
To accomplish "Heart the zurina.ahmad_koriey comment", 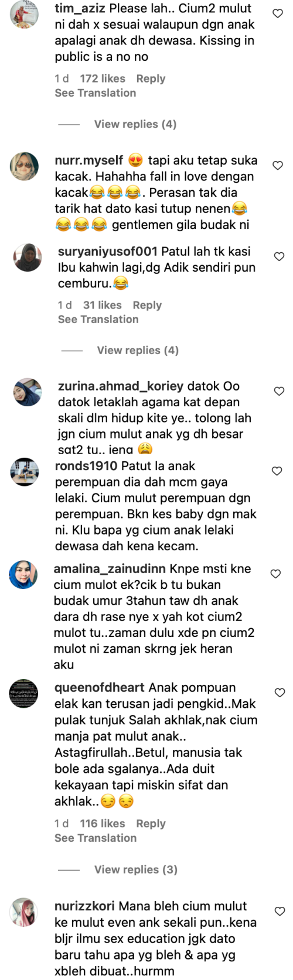I will tap(280, 391).
